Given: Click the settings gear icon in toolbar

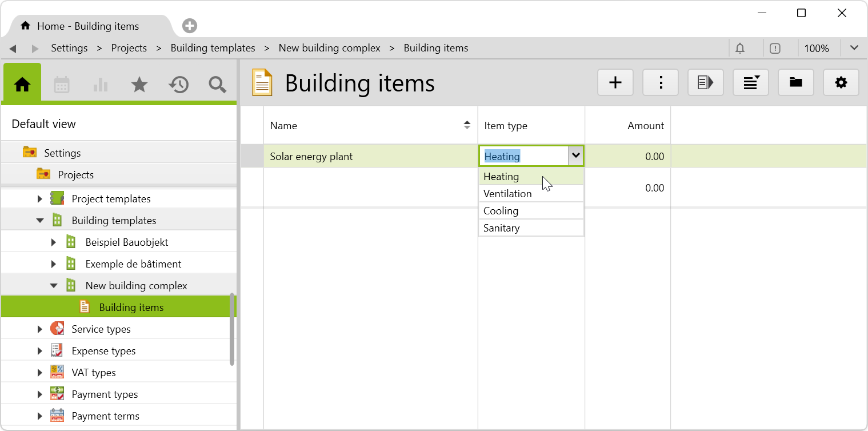Looking at the screenshot, I should tap(841, 83).
